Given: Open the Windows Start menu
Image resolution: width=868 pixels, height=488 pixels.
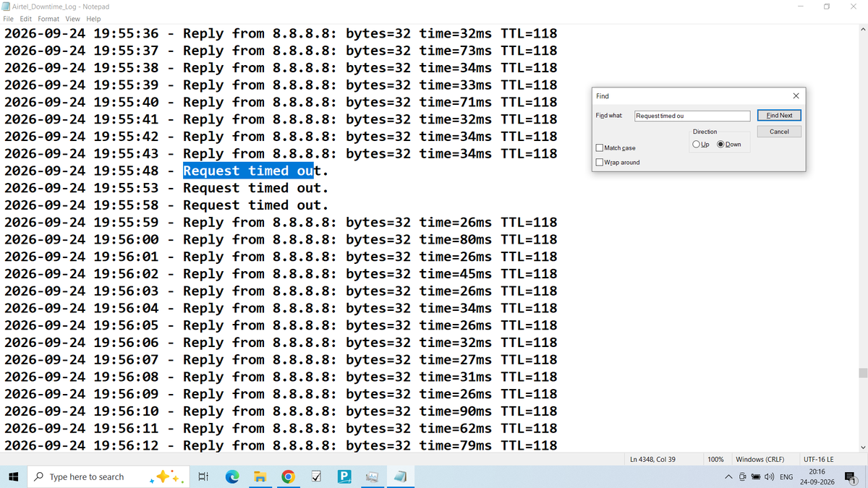Looking at the screenshot, I should pos(13,477).
